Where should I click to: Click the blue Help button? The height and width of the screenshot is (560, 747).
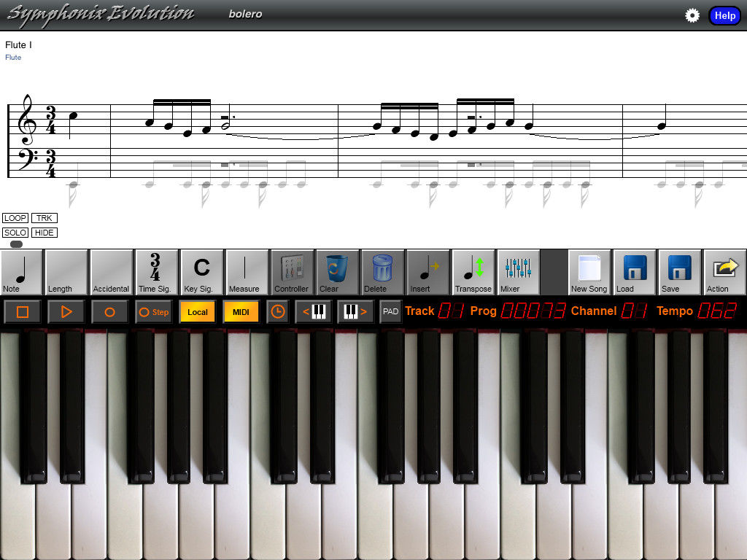[724, 16]
